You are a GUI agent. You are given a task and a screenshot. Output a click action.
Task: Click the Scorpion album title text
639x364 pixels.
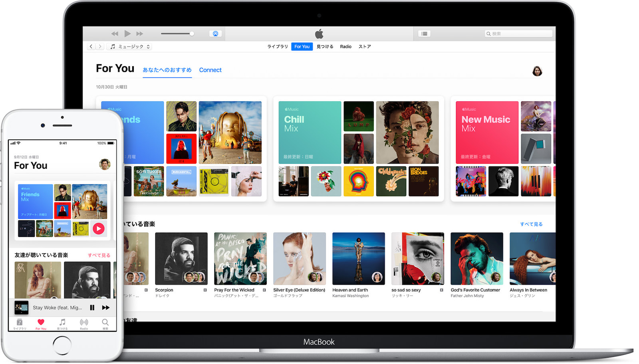pos(164,290)
